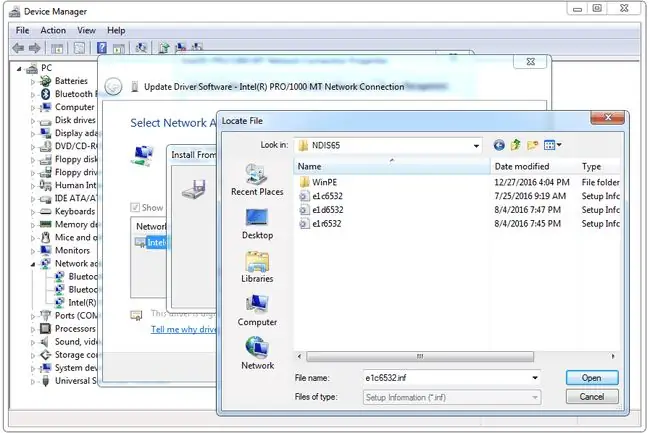Click the Cancel button in Locate File
The height and width of the screenshot is (433, 650).
[x=592, y=397]
